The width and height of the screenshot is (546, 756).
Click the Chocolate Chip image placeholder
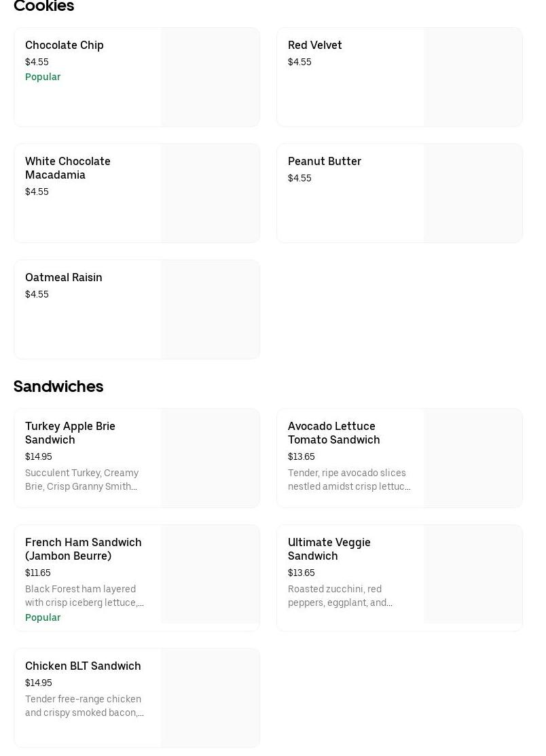210,77
